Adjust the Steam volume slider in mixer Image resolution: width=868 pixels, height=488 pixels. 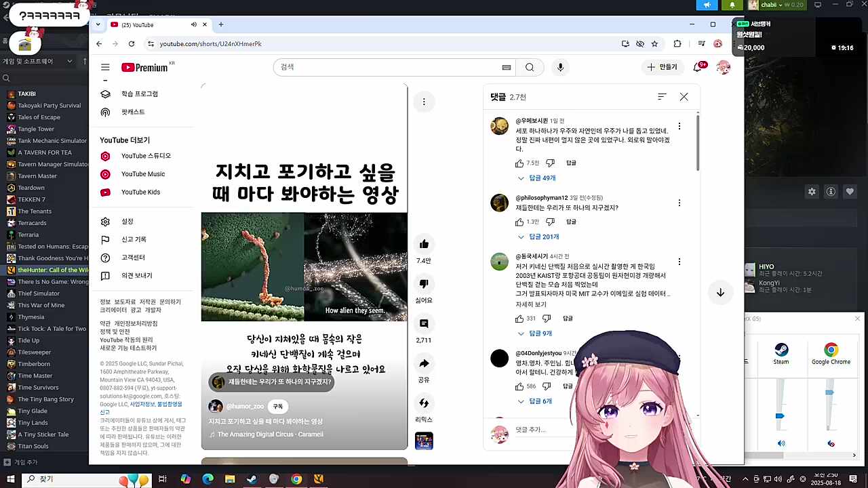click(x=780, y=415)
